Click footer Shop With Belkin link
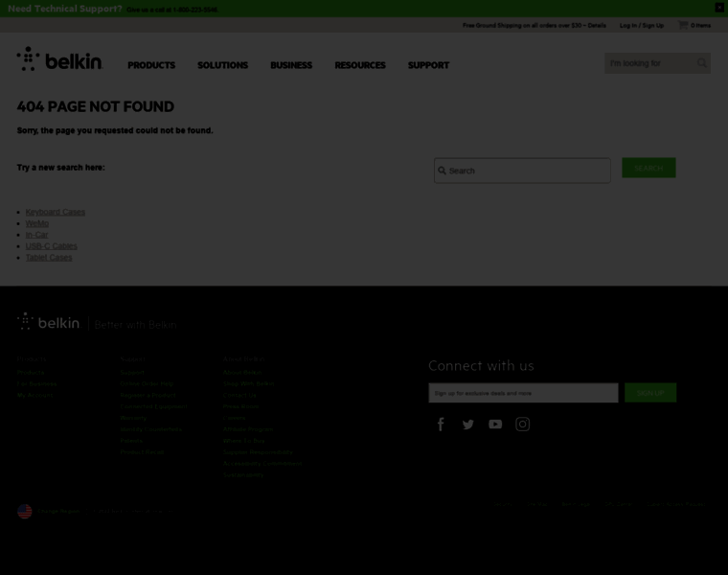 pyautogui.click(x=248, y=384)
